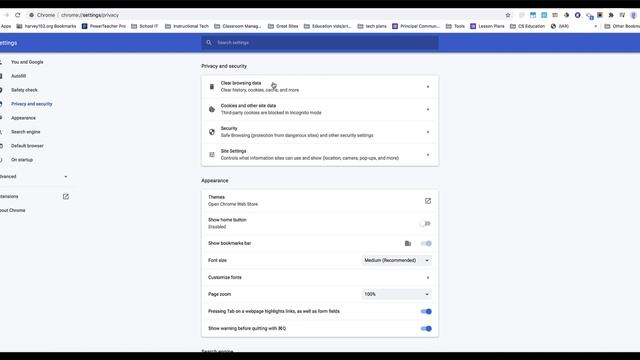This screenshot has width=640, height=360.
Task: Open the Other Bookmarks folder
Action: (x=622, y=26)
